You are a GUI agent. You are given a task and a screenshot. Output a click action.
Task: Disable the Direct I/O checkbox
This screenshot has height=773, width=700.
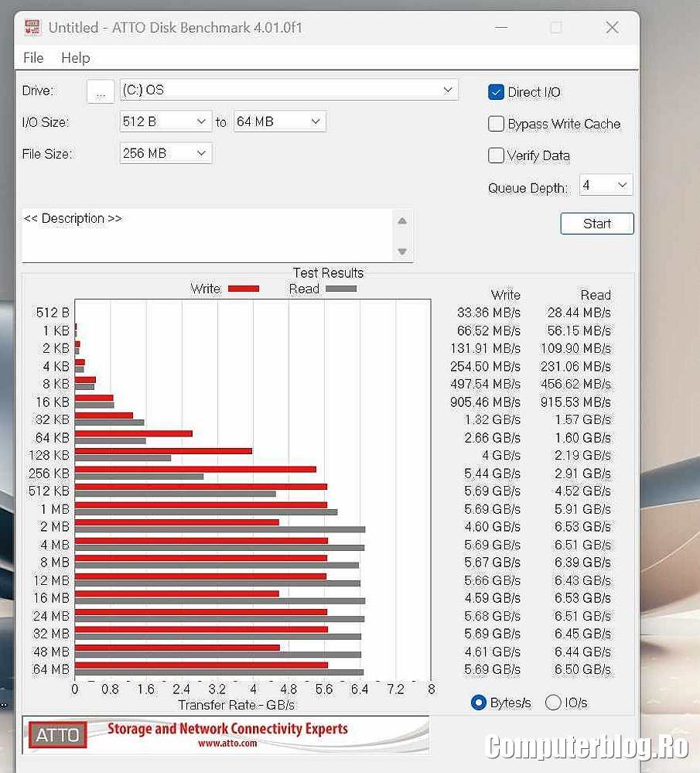[497, 92]
